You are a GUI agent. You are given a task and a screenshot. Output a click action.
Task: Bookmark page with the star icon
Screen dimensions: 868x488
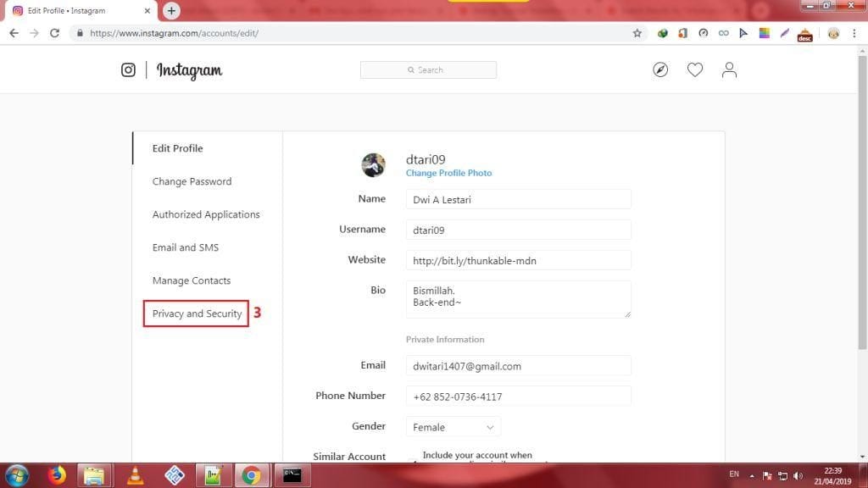click(x=637, y=33)
